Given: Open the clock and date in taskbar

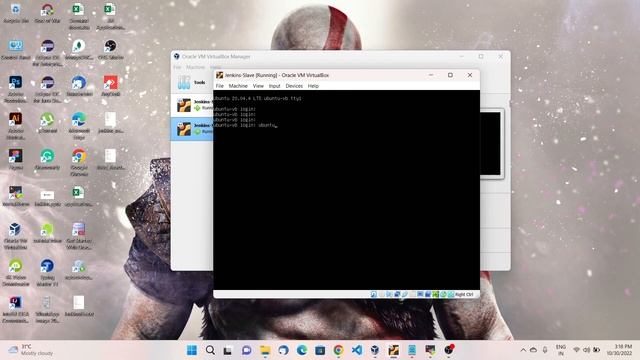Looking at the screenshot, I should 619,350.
